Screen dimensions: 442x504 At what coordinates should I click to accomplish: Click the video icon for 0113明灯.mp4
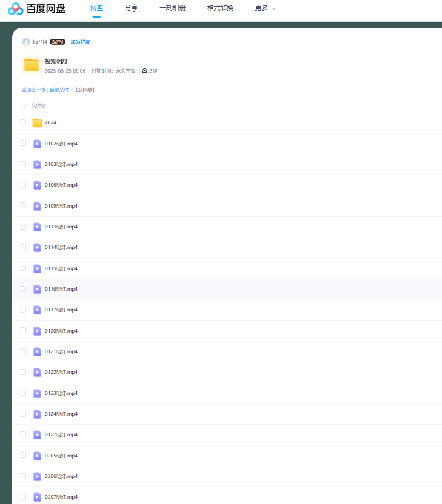point(37,227)
